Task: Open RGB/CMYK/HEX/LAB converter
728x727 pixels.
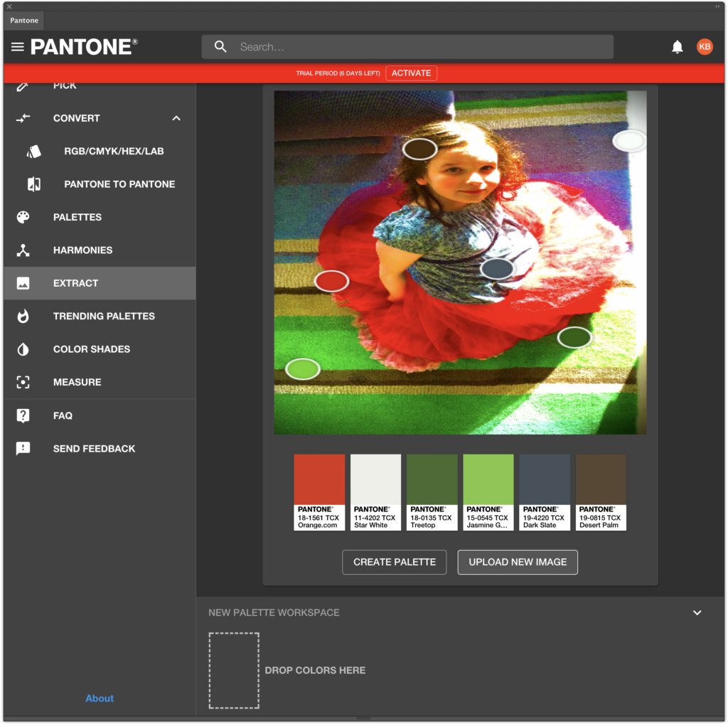Action: point(99,152)
